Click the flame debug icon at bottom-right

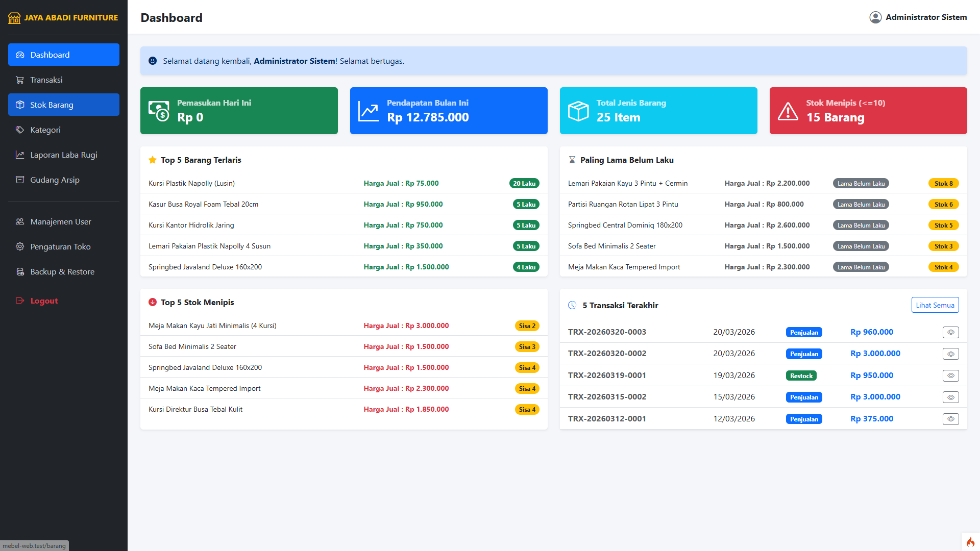tap(970, 542)
